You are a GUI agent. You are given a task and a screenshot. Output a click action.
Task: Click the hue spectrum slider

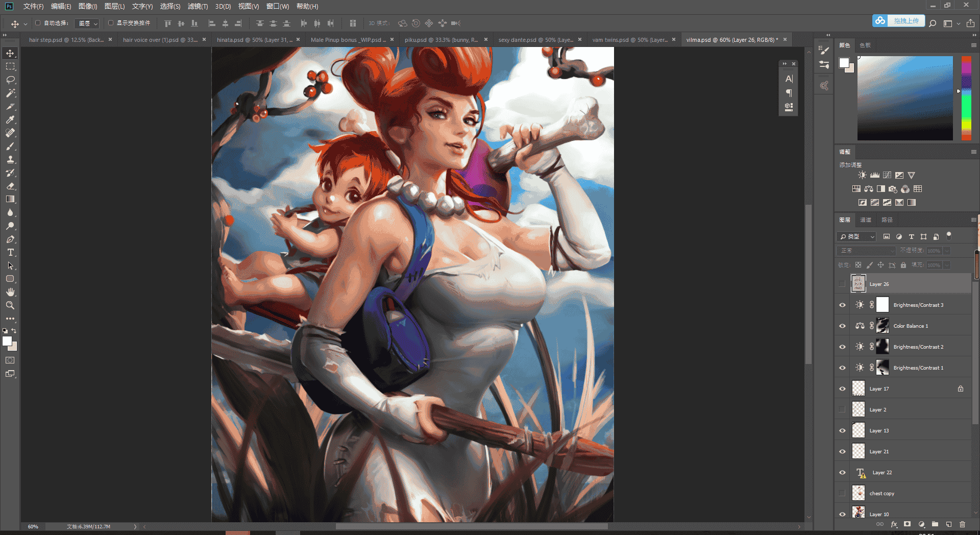(966, 98)
